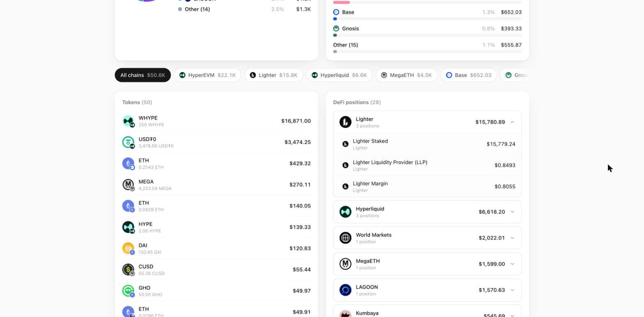
Task: Expand the Kumbaya position group
Action: [x=512, y=315]
